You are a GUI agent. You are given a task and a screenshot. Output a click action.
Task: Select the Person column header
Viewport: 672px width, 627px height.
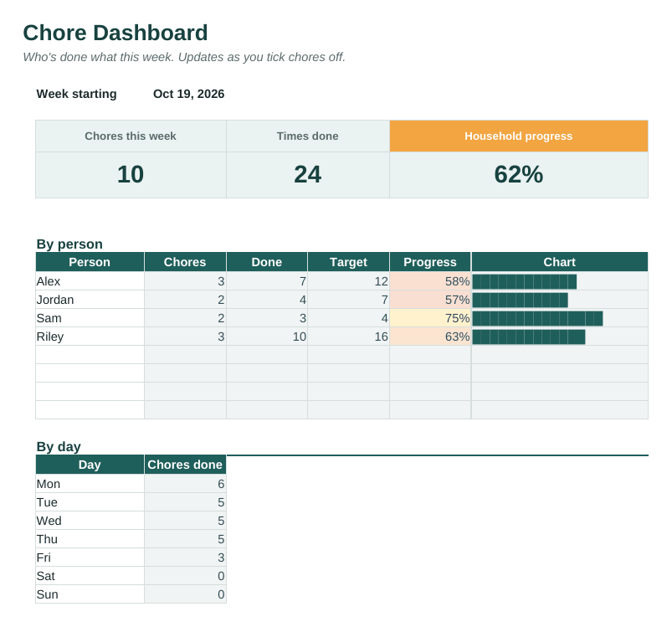(90, 262)
